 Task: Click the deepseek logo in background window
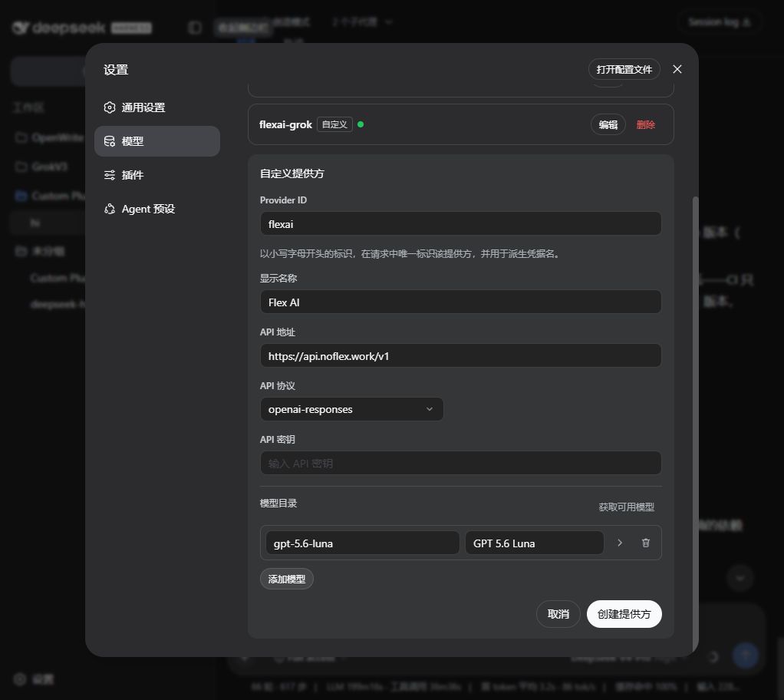click(x=58, y=28)
